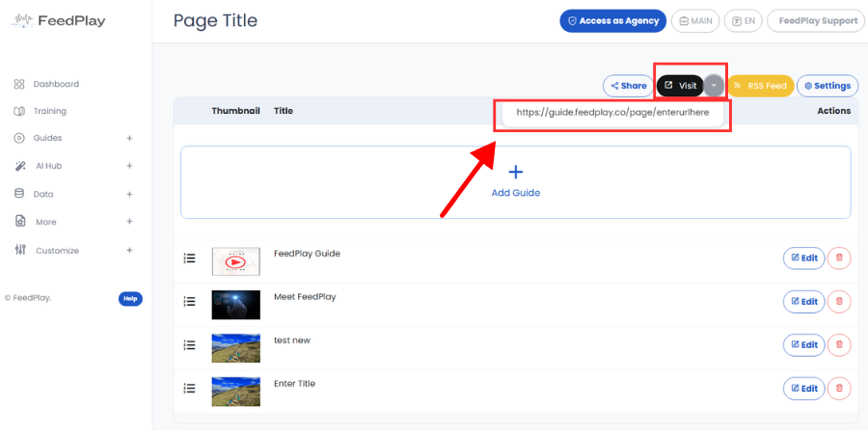This screenshot has height=434, width=868.
Task: Expand the Customize submenu plus
Action: point(129,250)
